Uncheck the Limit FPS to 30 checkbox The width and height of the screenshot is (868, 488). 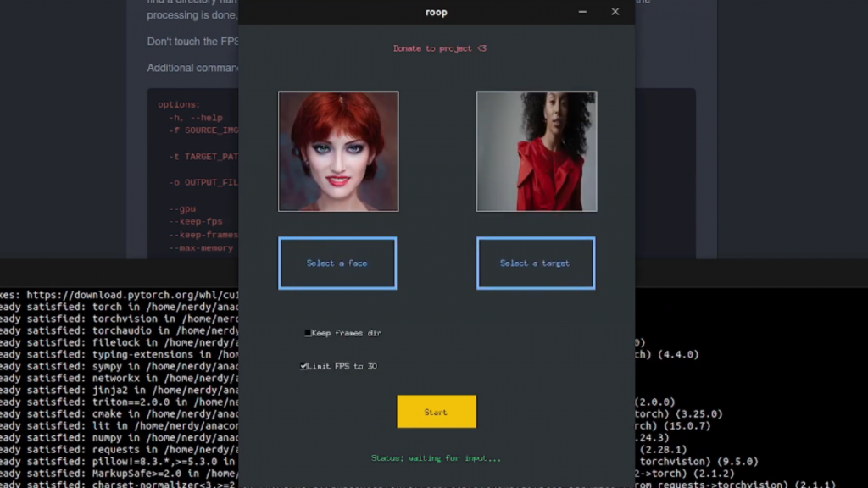click(304, 366)
